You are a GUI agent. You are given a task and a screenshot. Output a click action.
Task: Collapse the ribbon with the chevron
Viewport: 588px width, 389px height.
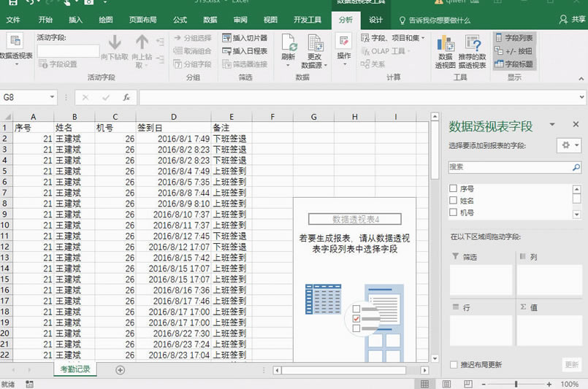pyautogui.click(x=581, y=78)
